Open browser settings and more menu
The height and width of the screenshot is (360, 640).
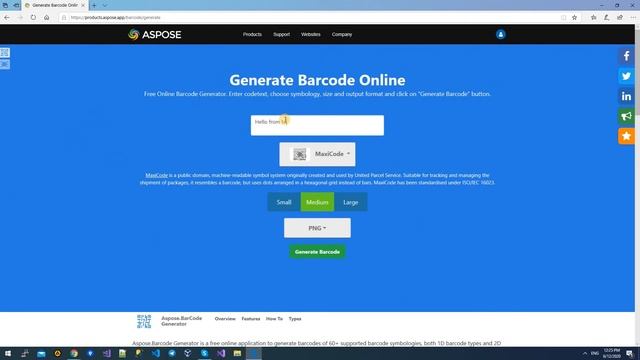coord(633,18)
